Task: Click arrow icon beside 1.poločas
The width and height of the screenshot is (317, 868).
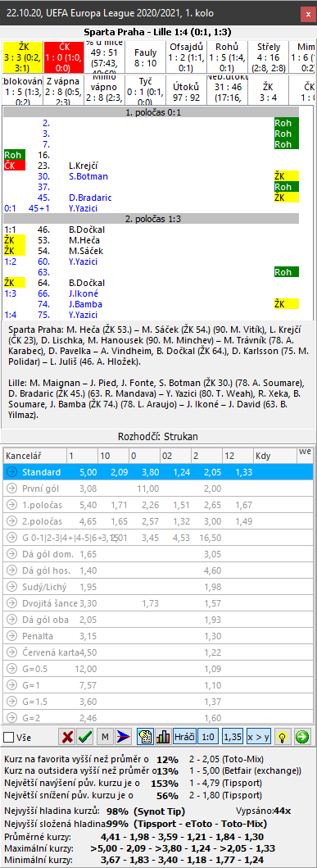Action: (12, 505)
